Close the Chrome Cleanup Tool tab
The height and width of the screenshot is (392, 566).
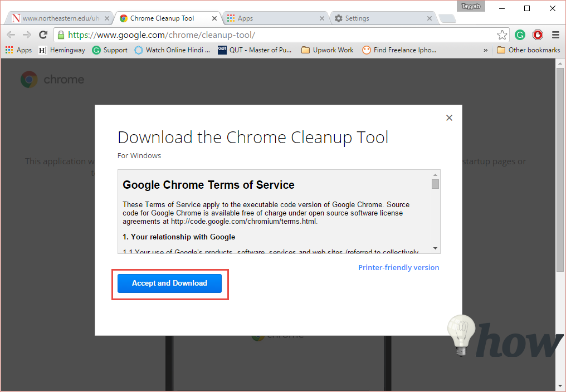214,18
